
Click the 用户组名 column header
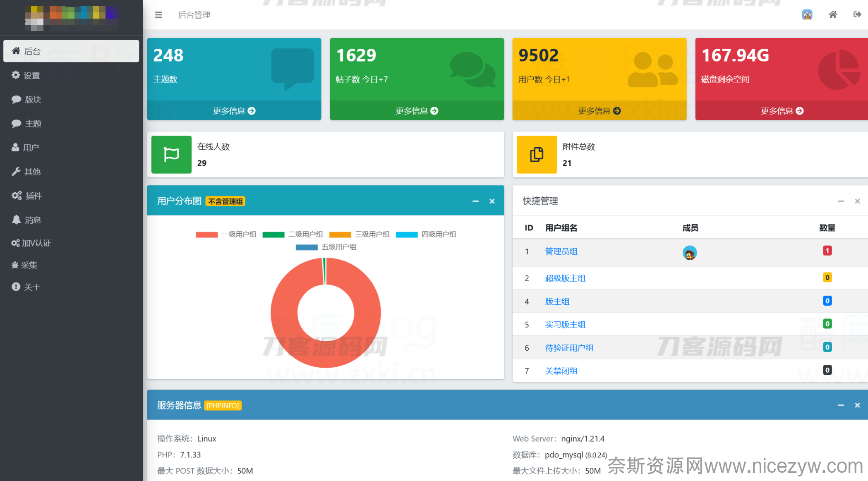pos(561,228)
